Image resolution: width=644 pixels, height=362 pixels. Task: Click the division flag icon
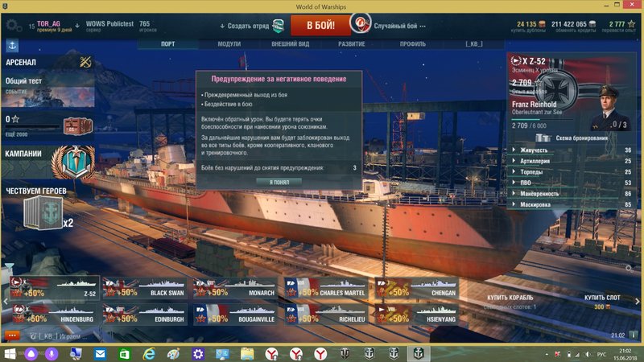point(278,26)
